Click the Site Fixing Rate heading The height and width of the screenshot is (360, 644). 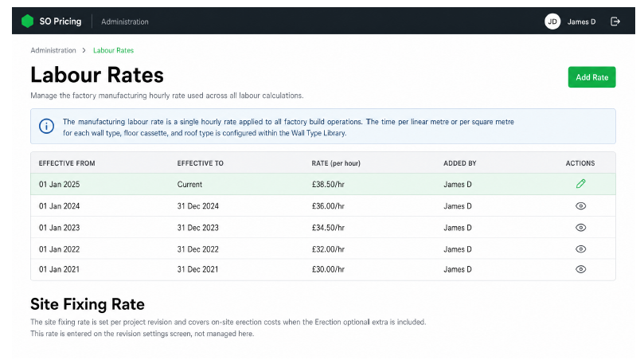point(88,304)
